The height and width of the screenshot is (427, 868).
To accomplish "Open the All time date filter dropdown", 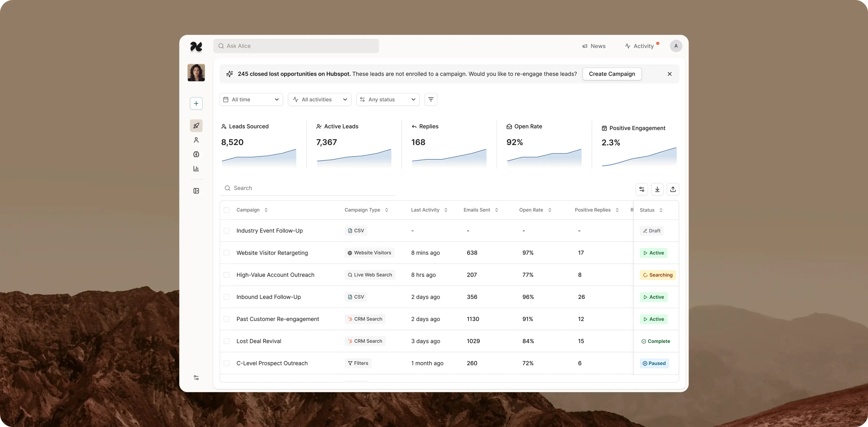I will 251,99.
